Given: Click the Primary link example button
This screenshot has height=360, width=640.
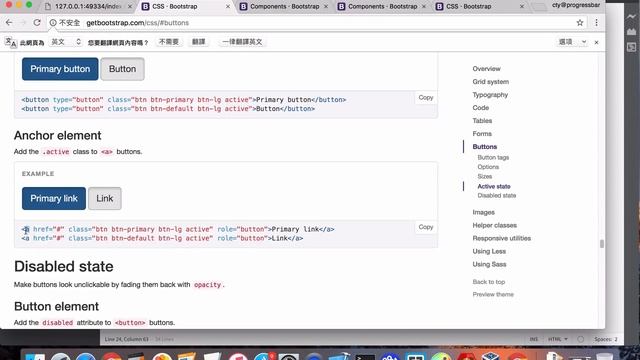Looking at the screenshot, I should click(54, 198).
